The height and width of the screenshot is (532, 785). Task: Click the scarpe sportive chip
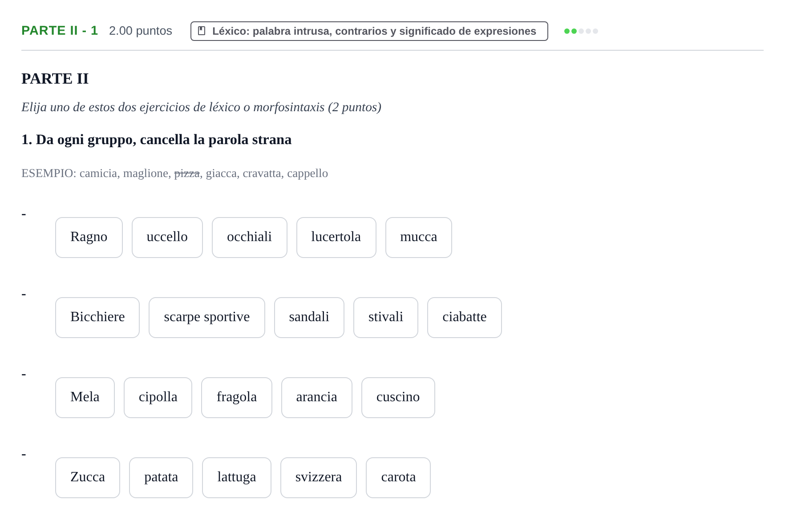(x=207, y=318)
